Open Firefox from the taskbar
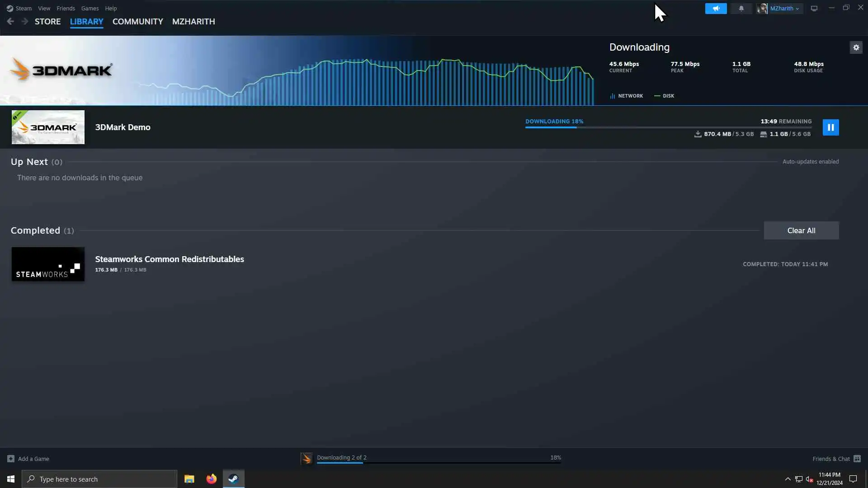868x488 pixels. click(x=211, y=479)
